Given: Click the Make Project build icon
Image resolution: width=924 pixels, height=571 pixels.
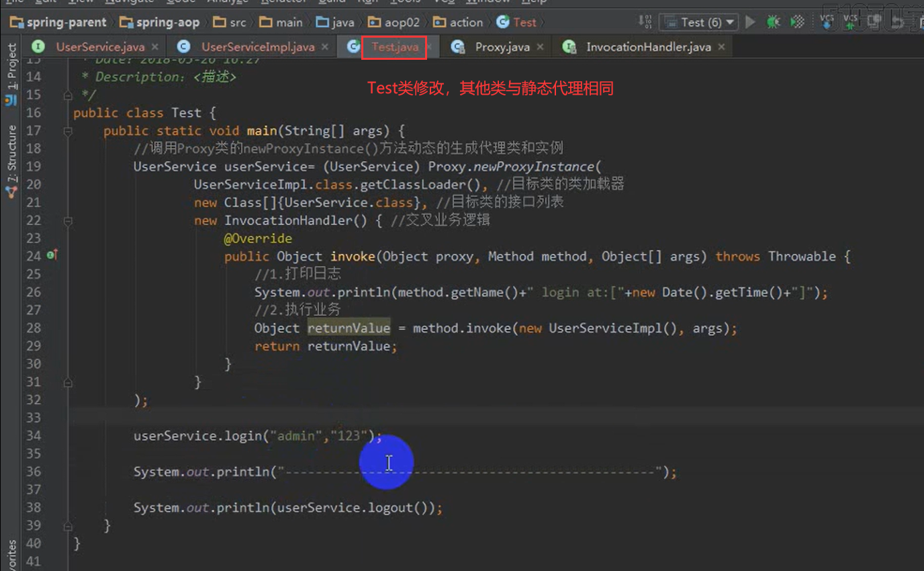Looking at the screenshot, I should pyautogui.click(x=645, y=22).
